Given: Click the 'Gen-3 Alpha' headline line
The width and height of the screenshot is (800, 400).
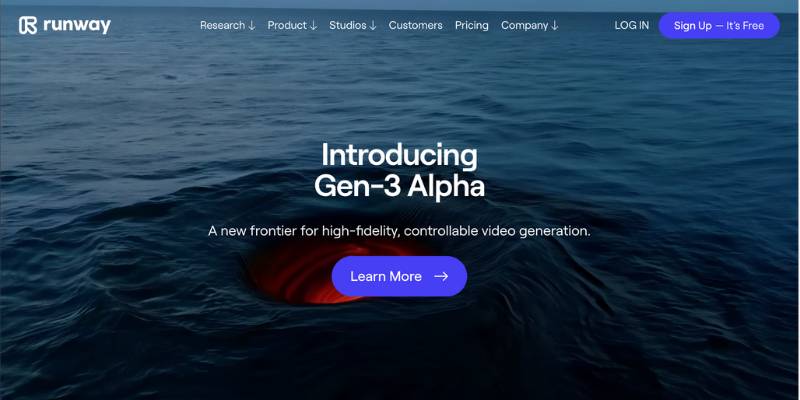Looking at the screenshot, I should pos(399,187).
